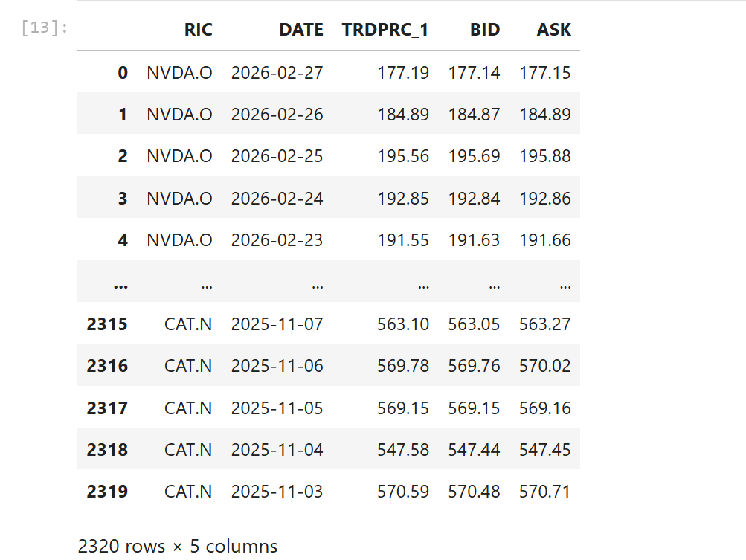Click the ellipsis row index cell
746x560 pixels.
[120, 285]
